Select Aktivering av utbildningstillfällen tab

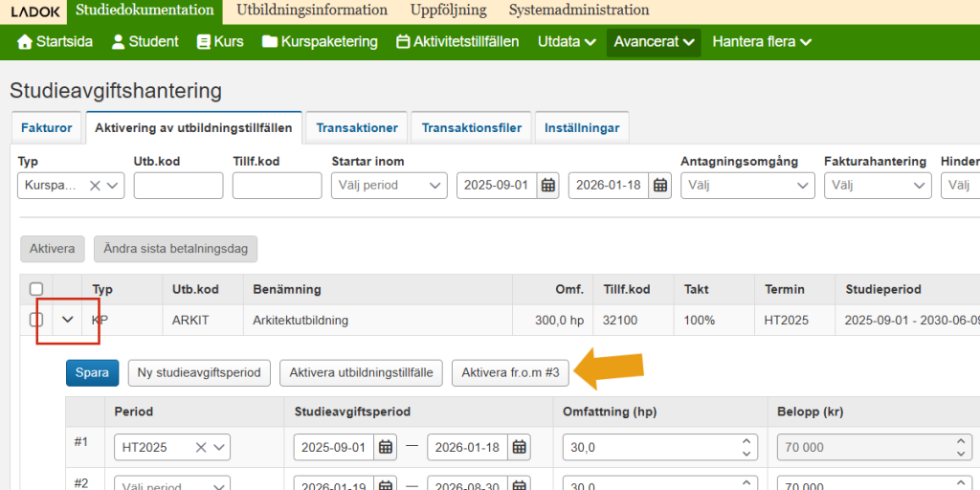pos(193,128)
